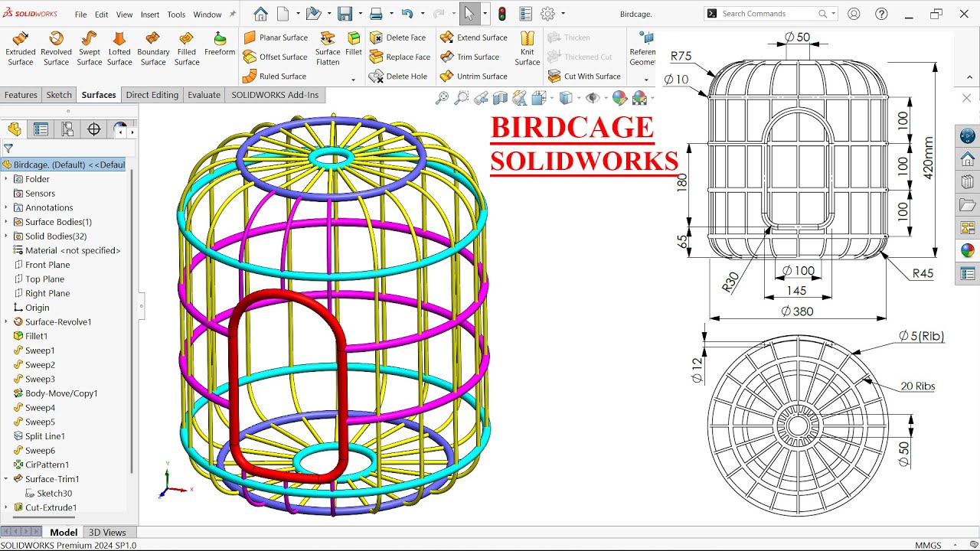Screen dimensions: 980x551
Task: Open the FeatureManager design tree tab
Action: pyautogui.click(x=14, y=129)
